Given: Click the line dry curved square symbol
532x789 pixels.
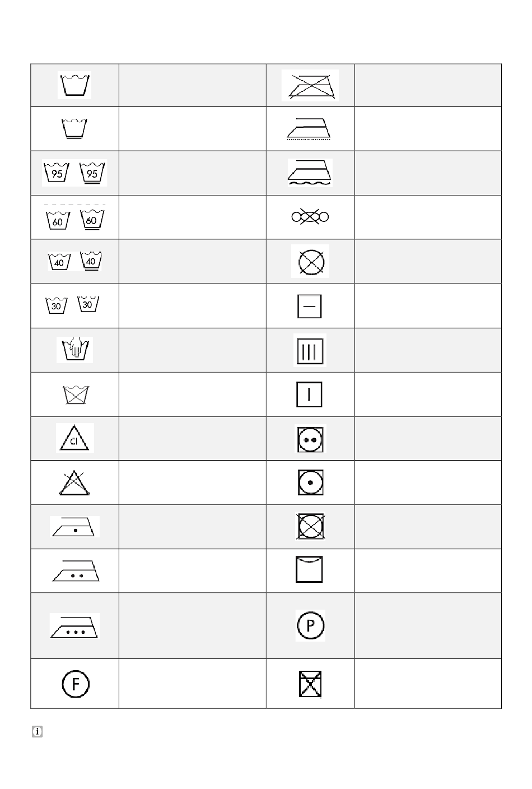Looking at the screenshot, I should [310, 570].
